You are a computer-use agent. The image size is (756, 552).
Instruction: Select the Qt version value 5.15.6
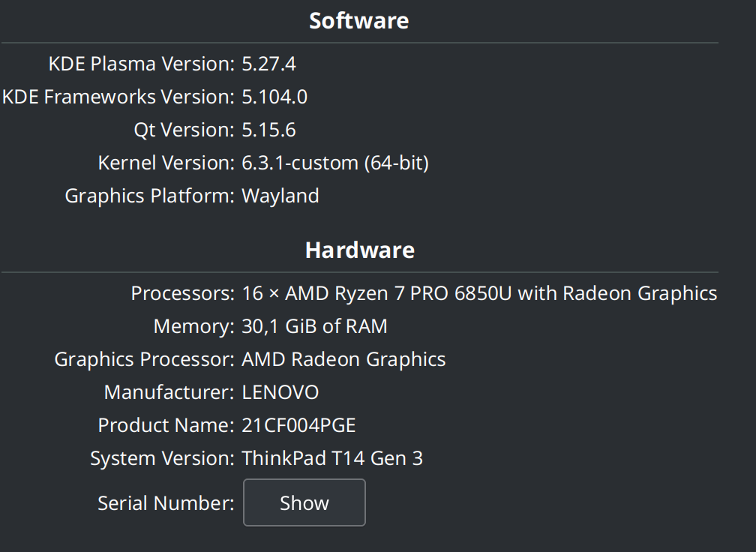(268, 130)
